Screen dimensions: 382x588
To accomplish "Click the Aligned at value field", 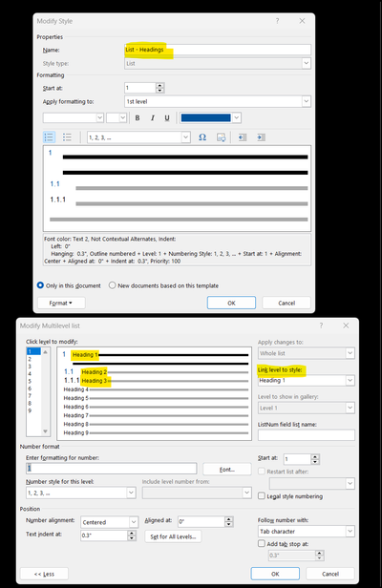I will [x=201, y=521].
